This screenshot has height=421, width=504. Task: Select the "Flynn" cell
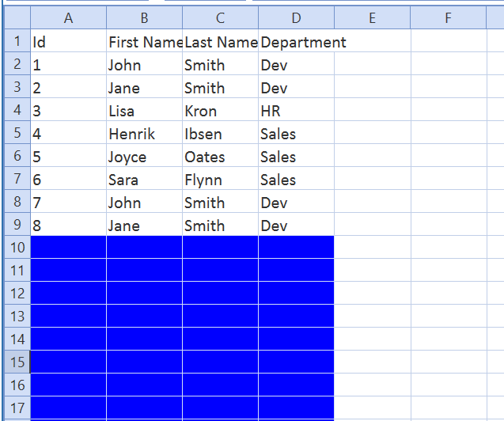coord(220,180)
